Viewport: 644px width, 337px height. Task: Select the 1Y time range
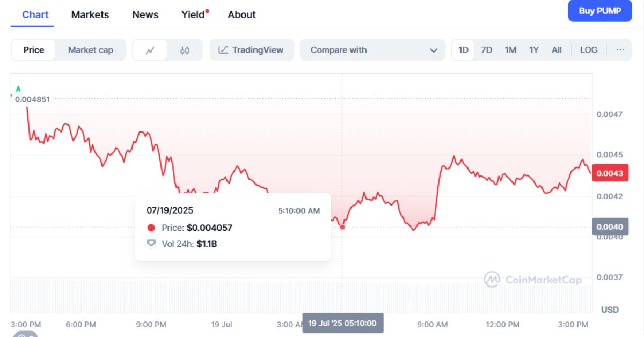[x=533, y=50]
